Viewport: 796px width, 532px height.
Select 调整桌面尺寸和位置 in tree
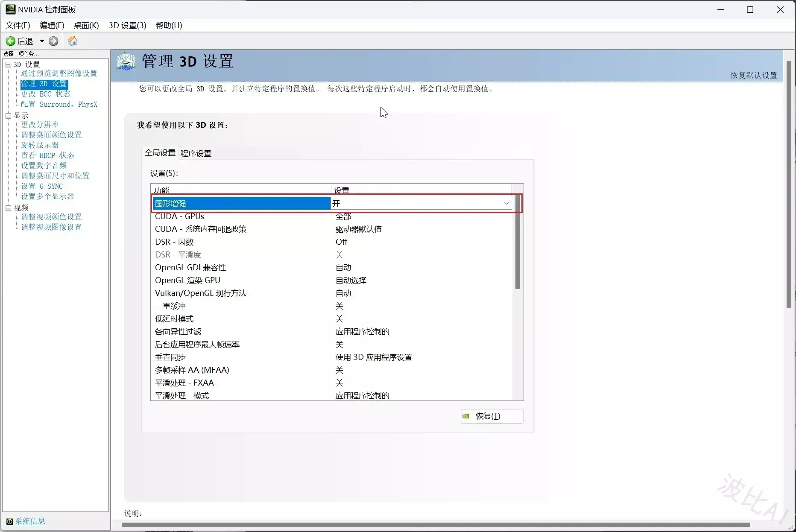coord(55,176)
